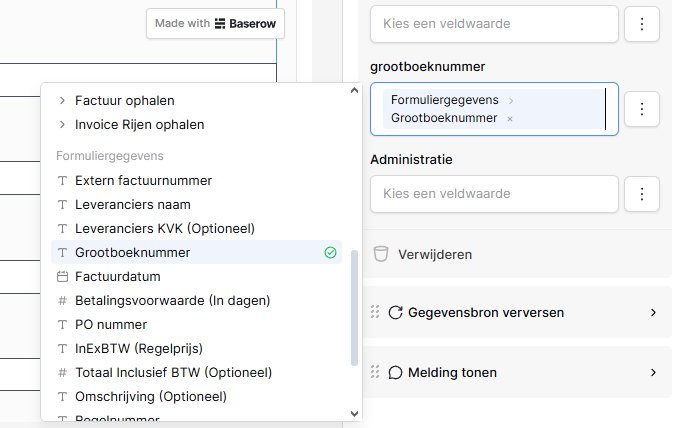Expand the Melding tonen action
686x428 pixels.
click(653, 373)
